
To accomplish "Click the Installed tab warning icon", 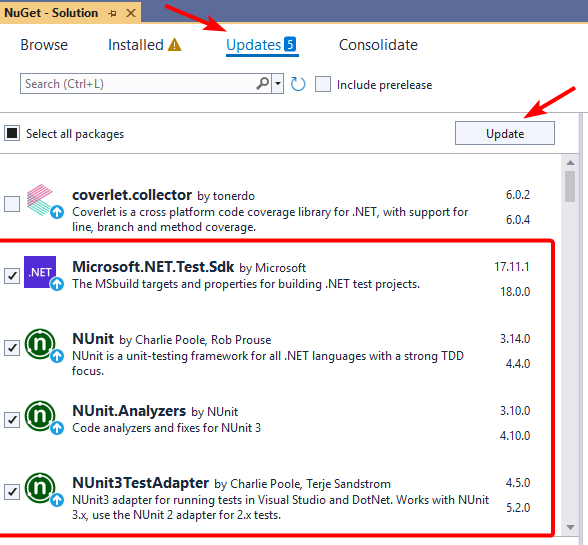I will click(174, 45).
